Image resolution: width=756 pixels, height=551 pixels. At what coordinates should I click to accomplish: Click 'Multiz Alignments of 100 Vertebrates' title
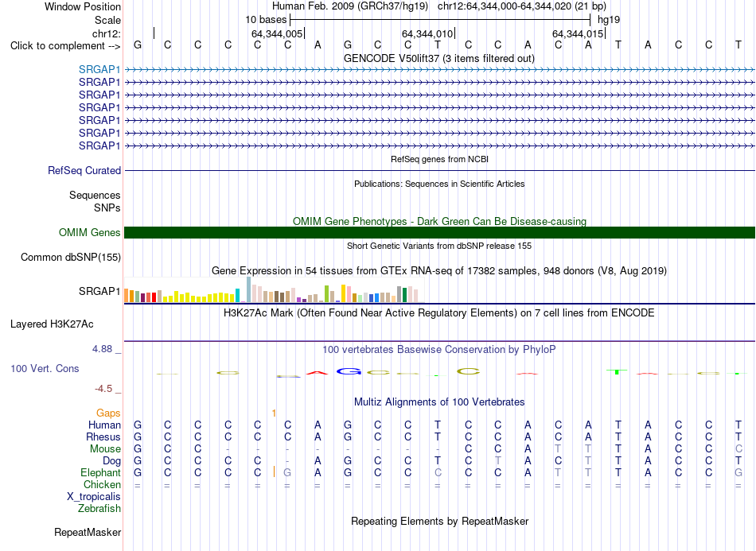[x=439, y=402]
